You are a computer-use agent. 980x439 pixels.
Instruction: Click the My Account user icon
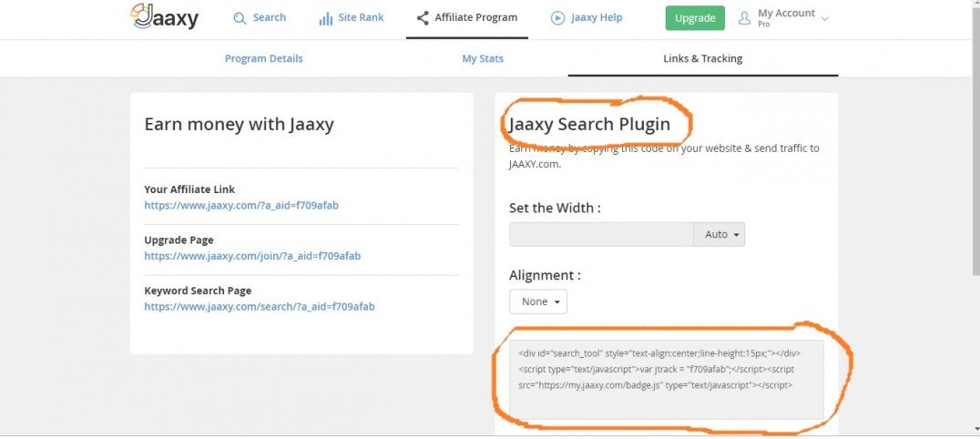[744, 18]
